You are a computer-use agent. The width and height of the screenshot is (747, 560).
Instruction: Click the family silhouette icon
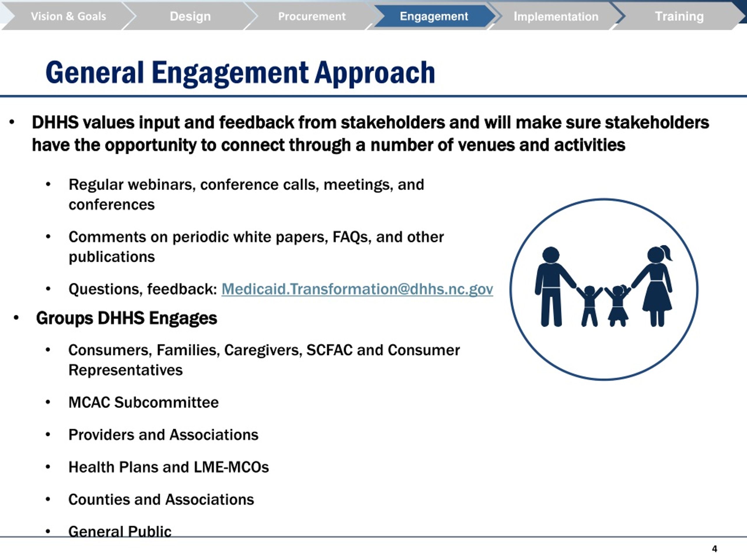click(x=604, y=289)
